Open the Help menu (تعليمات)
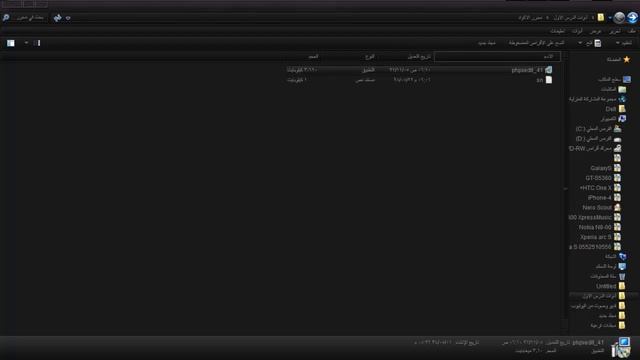 (557, 31)
